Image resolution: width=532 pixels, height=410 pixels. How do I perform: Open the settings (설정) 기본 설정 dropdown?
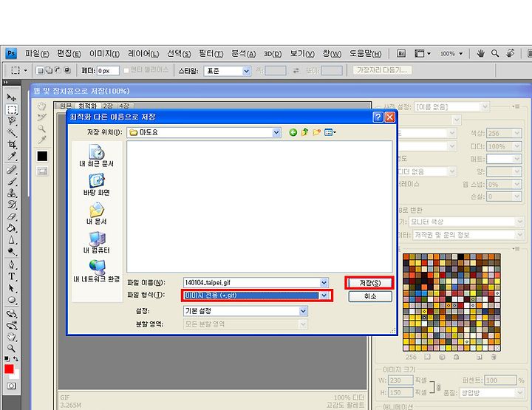(x=303, y=311)
